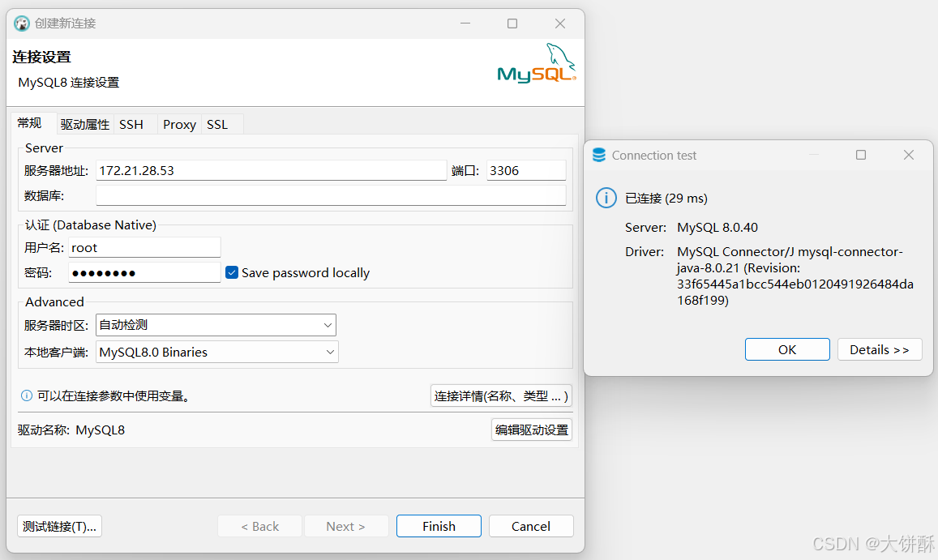Image resolution: width=938 pixels, height=560 pixels.
Task: Click the MySQL Connector/J driver description text
Action: click(x=795, y=276)
